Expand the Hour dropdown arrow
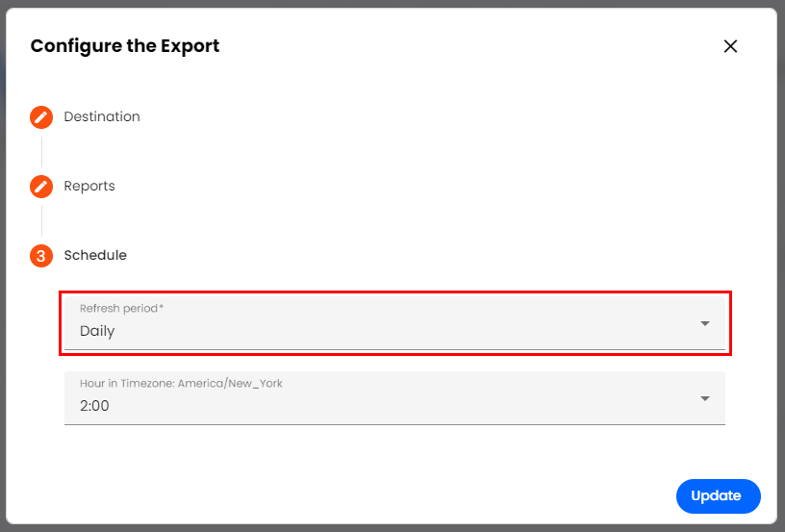Image resolution: width=785 pixels, height=532 pixels. (705, 398)
